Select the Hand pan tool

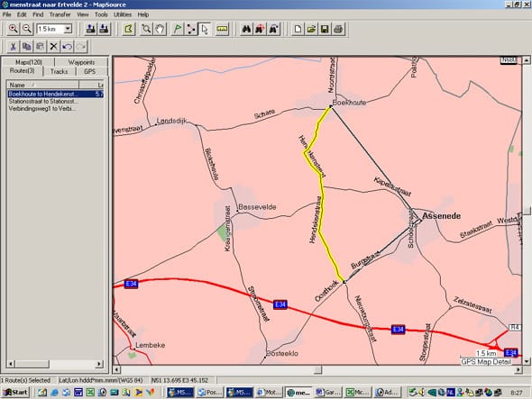click(x=160, y=29)
